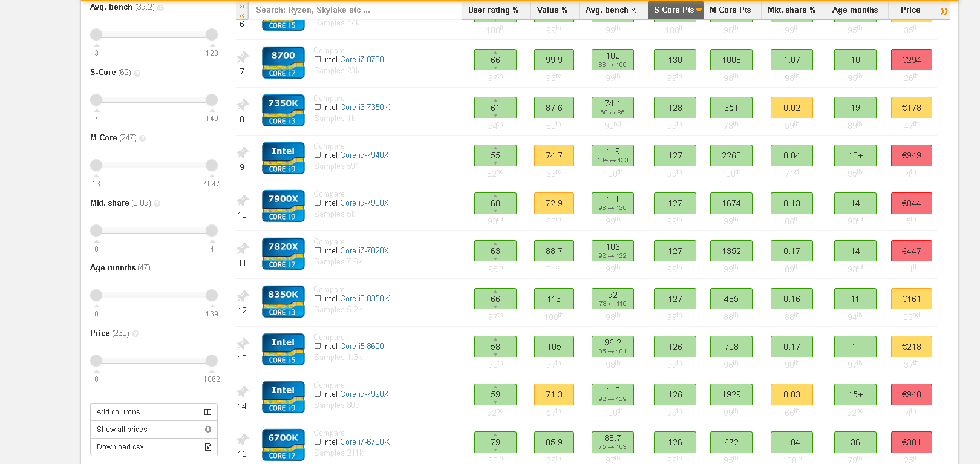Tick the compare checkbox for Core i9-7940X

318,155
